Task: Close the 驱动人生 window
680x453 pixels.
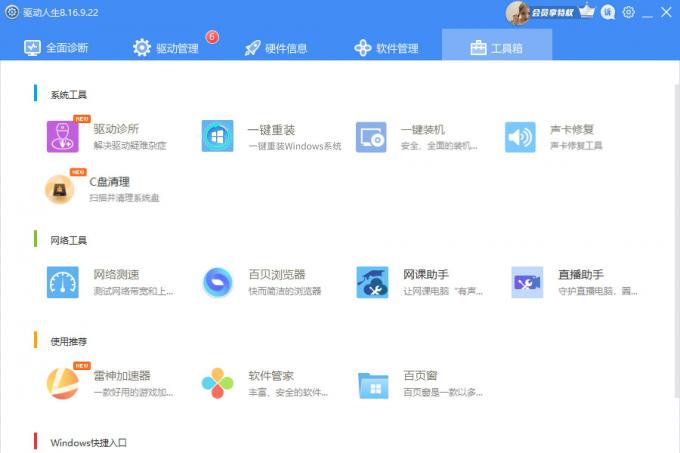Action: [x=667, y=12]
